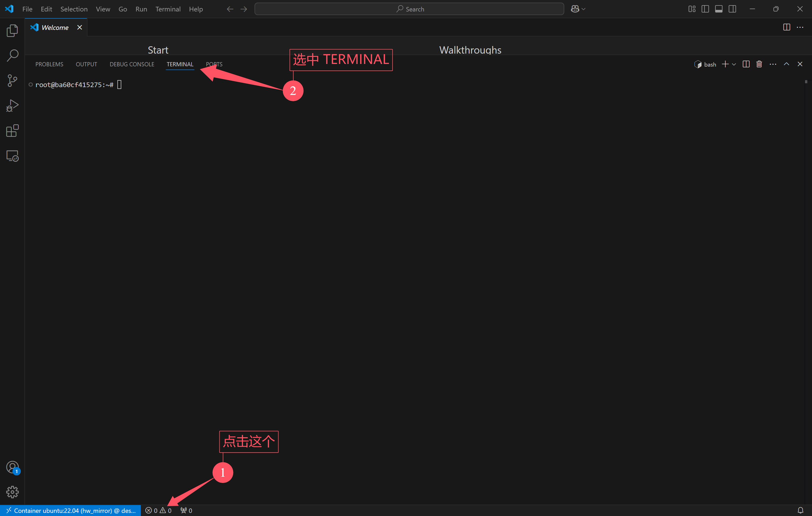Open the Copilot chat dropdown chevron
This screenshot has width=812, height=516.
coord(584,9)
